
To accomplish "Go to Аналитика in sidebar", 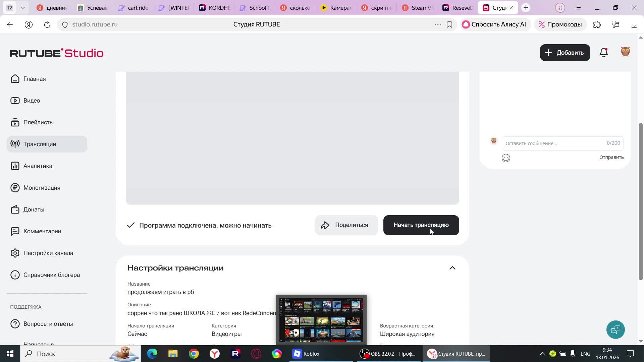I will point(38,166).
